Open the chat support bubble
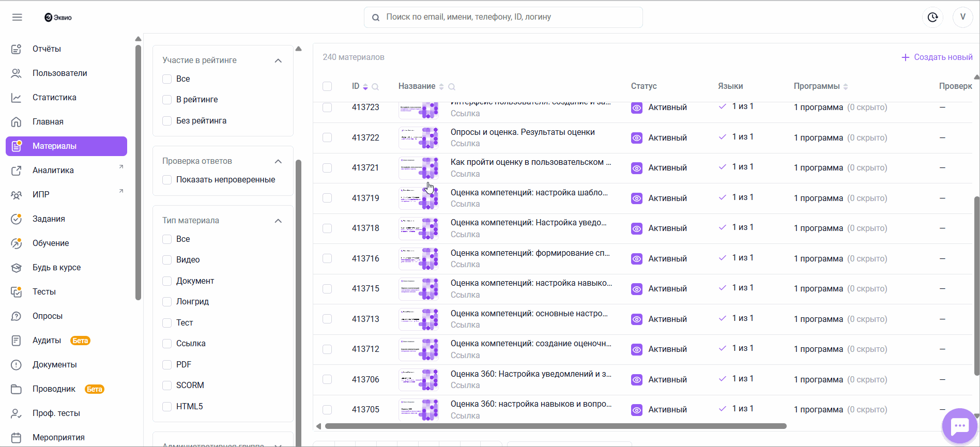Screen dimensions: 980x447 (x=959, y=426)
